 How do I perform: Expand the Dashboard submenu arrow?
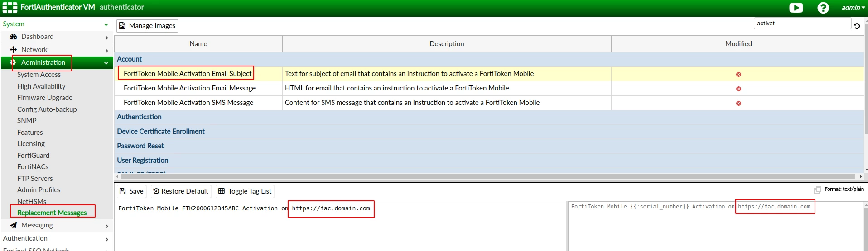pyautogui.click(x=107, y=38)
